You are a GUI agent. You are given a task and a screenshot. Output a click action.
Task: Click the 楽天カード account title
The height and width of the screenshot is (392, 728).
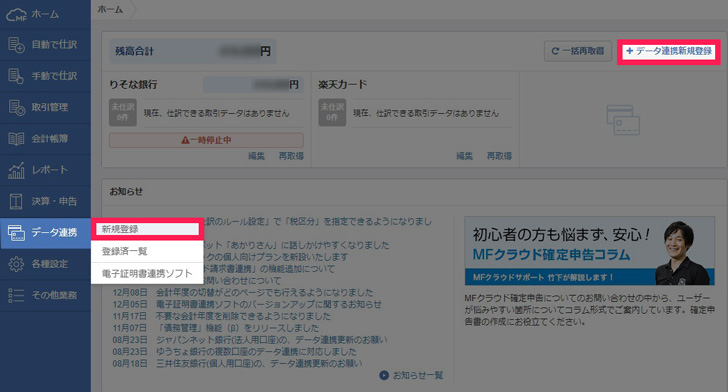click(x=343, y=85)
